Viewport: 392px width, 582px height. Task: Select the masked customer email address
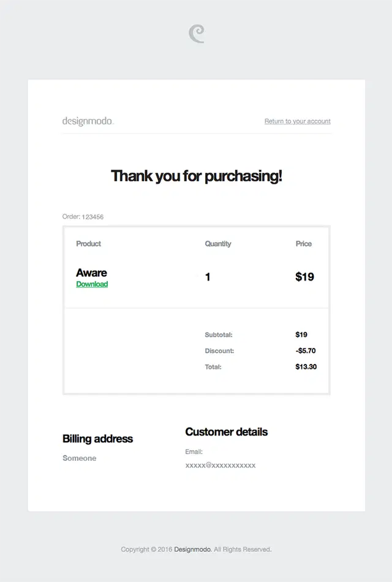221,466
